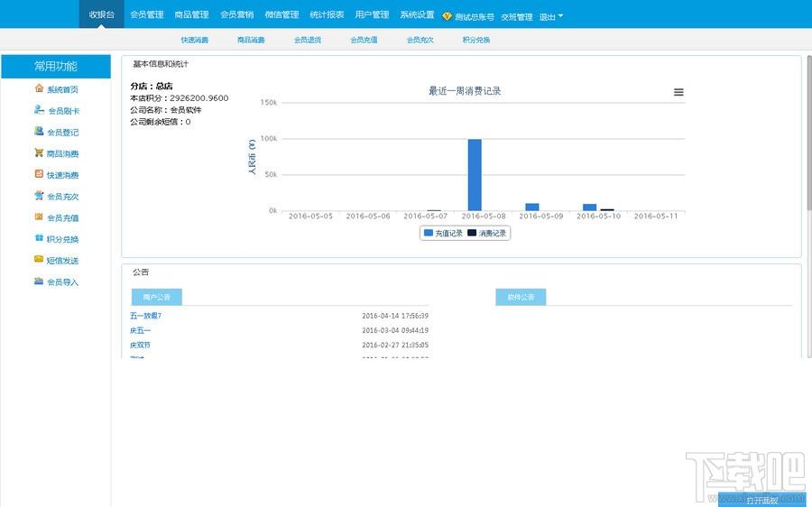The height and width of the screenshot is (507, 812).
Task: Click the 基本信息和统计 panel heading
Action: 161,64
